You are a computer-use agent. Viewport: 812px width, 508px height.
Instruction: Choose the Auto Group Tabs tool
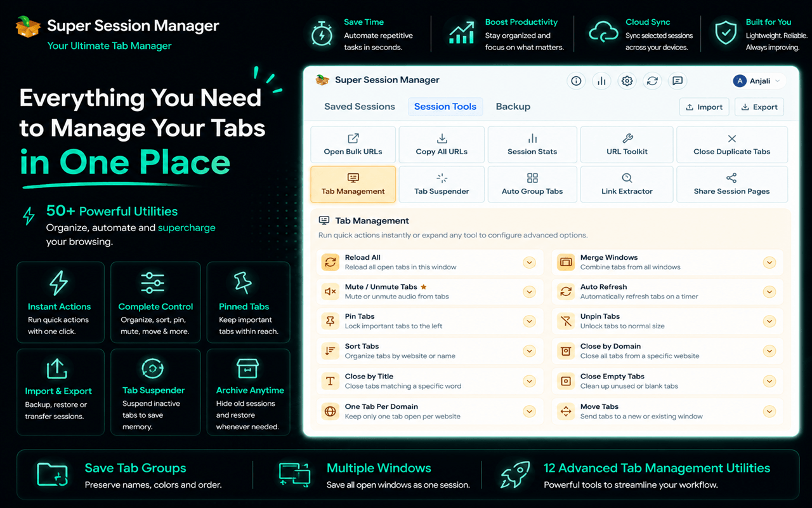[532, 184]
